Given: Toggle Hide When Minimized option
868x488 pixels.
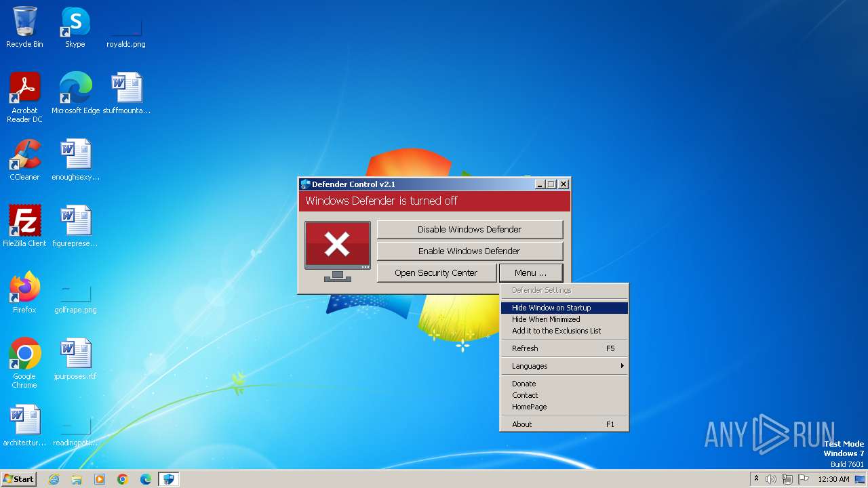Looking at the screenshot, I should 564,319.
